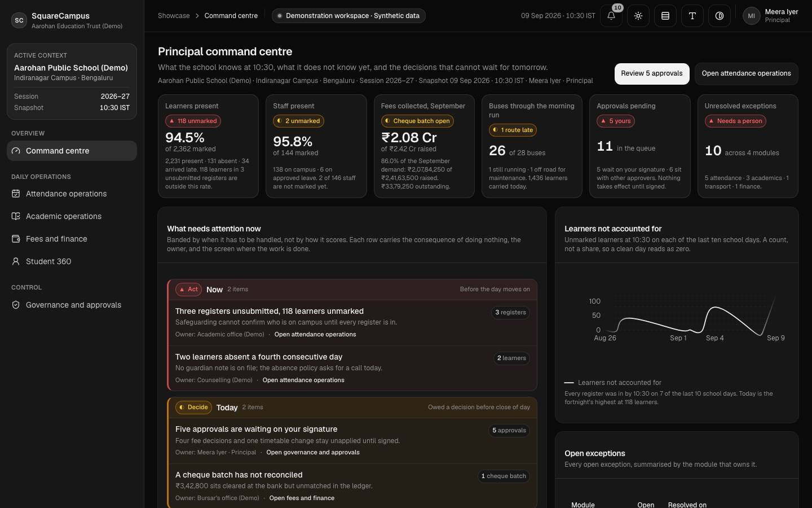Click Open attendance operations header button
Viewport: 812px width, 508px height.
pos(746,73)
